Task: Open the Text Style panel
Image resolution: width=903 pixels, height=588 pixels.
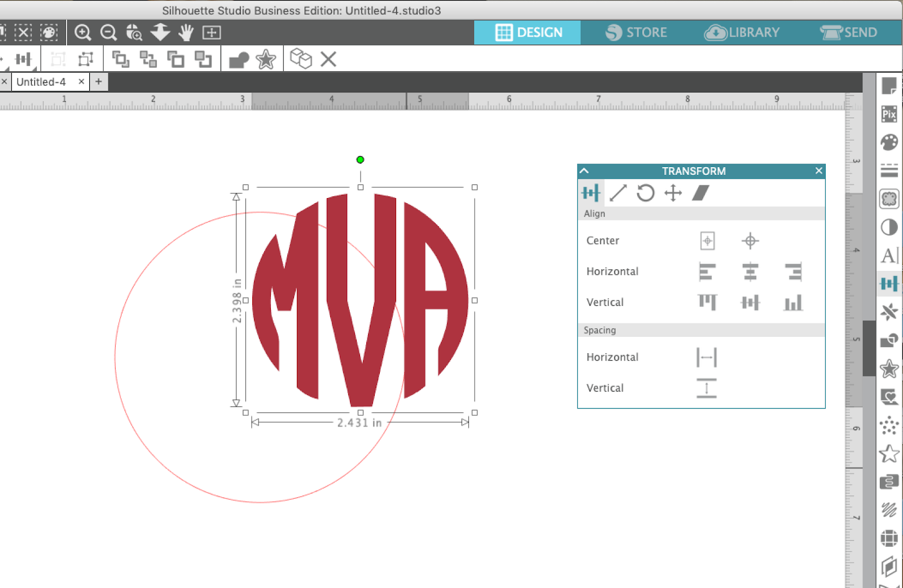Action: pos(888,256)
